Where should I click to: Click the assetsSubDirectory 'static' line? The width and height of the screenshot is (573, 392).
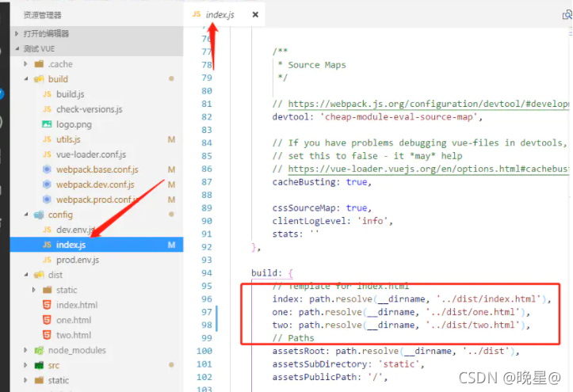348,364
